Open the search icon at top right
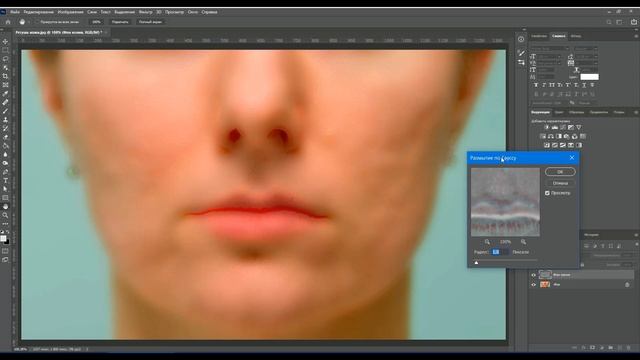 (609, 22)
